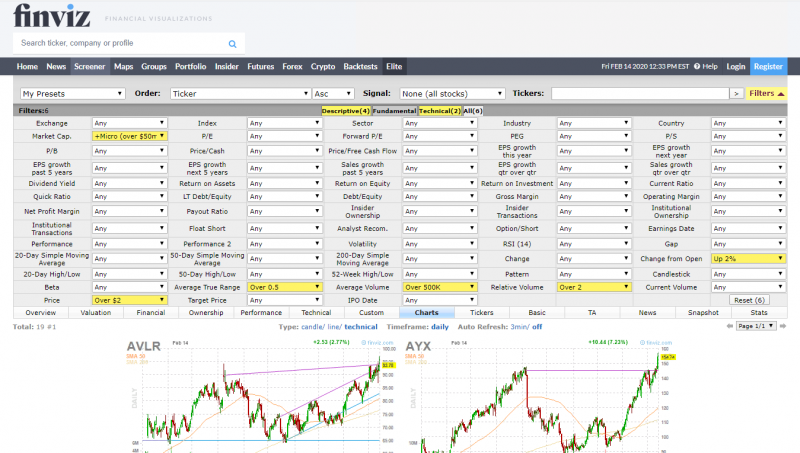Click Reset (6) filters button

(x=749, y=300)
